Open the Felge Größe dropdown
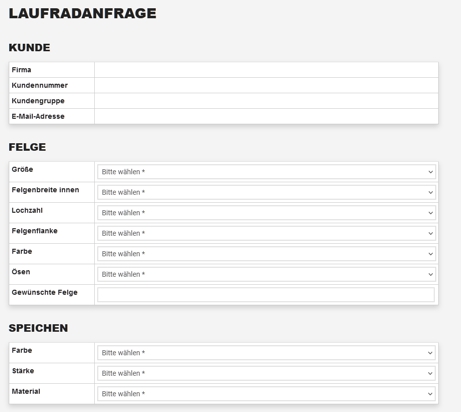 (x=266, y=172)
